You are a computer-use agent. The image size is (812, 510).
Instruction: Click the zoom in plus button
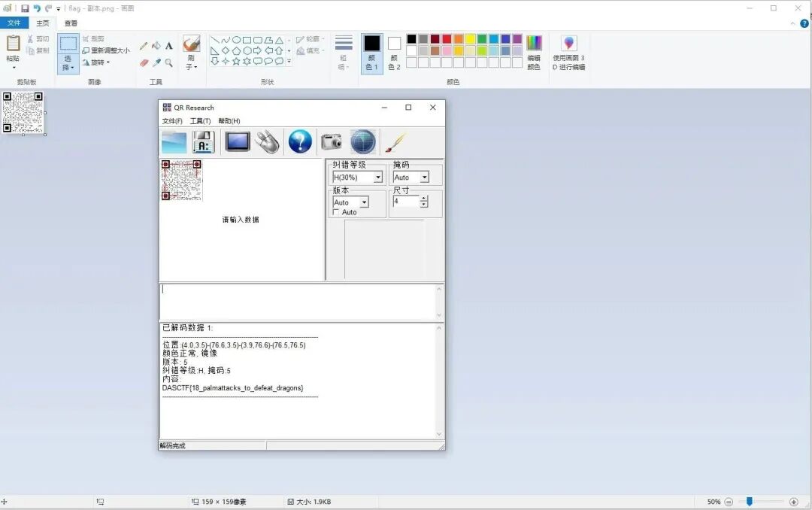point(793,502)
